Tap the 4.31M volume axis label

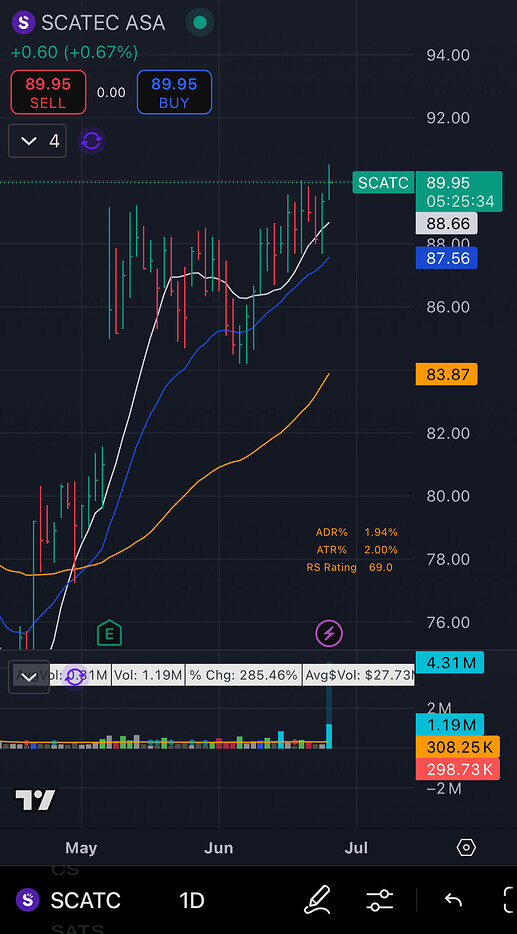point(450,662)
